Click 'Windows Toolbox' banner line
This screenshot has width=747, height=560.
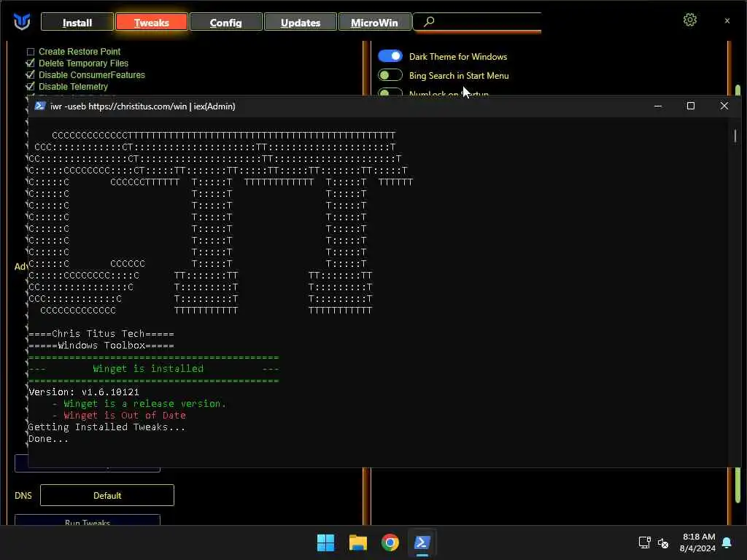tap(101, 345)
